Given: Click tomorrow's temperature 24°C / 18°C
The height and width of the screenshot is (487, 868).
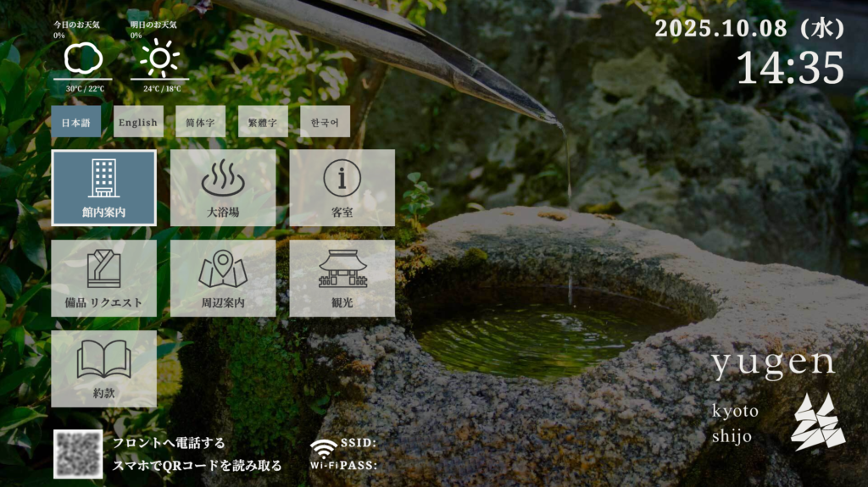Looking at the screenshot, I should click(x=162, y=89).
